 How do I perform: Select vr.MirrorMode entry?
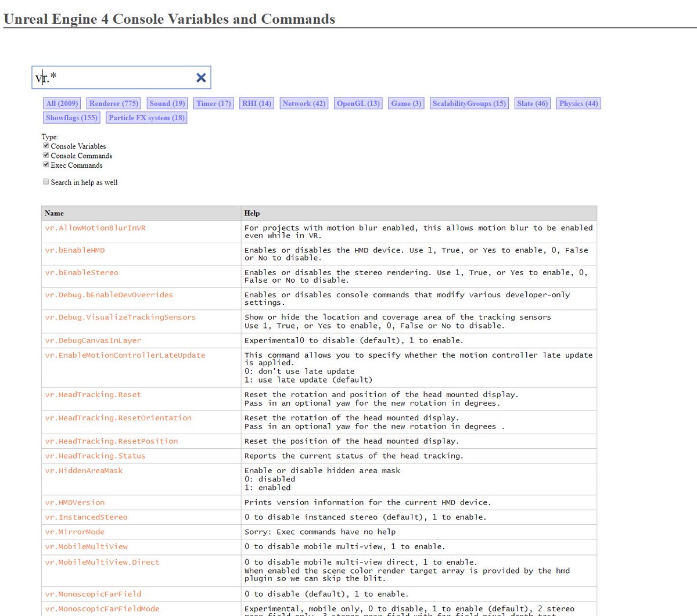click(x=75, y=531)
